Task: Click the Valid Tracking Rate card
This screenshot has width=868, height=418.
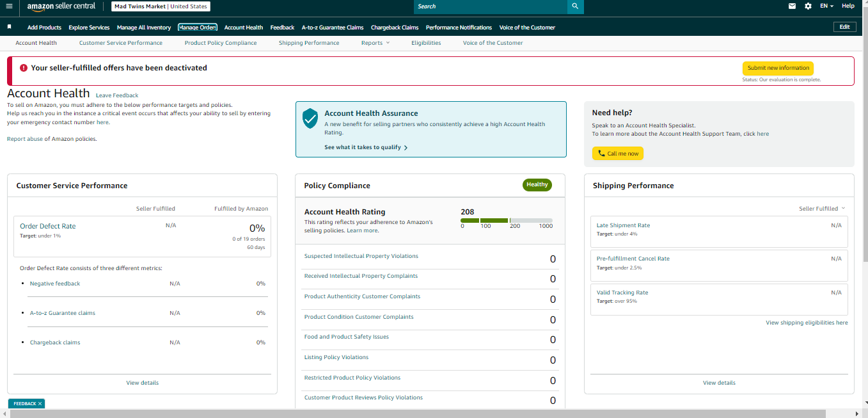Action: 719,299
